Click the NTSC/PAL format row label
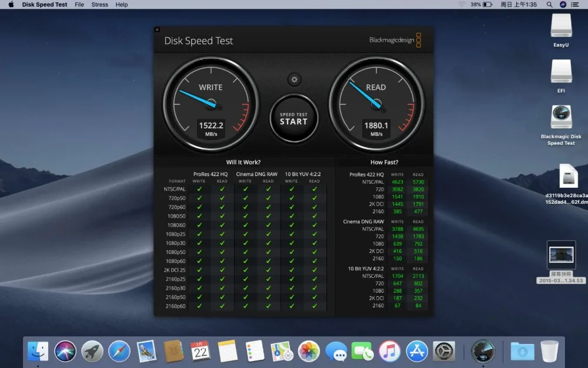588x368 pixels. 175,189
